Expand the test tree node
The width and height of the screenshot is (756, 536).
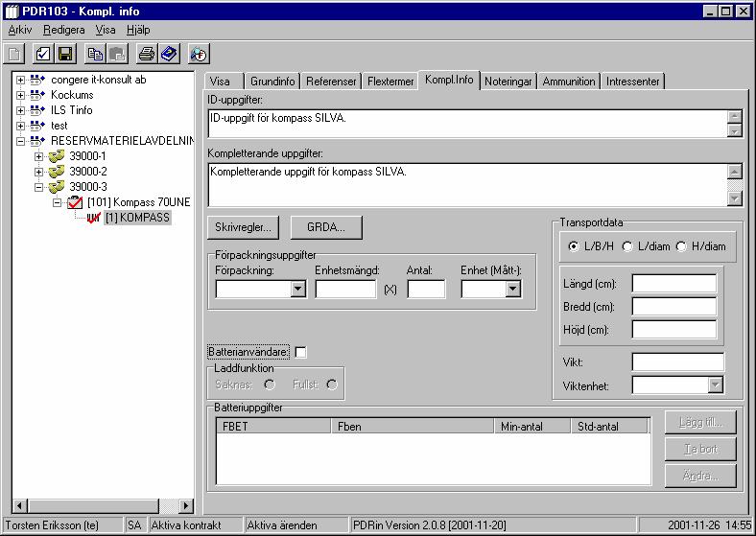[20, 127]
